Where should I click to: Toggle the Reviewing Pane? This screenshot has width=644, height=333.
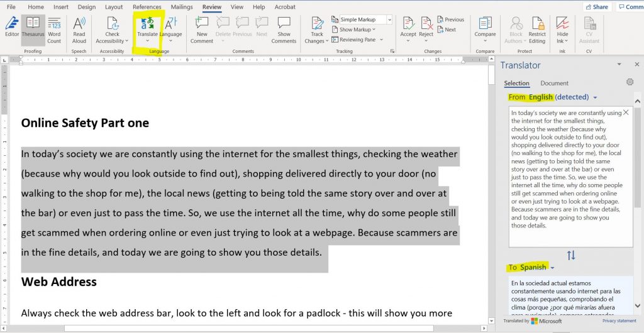click(357, 40)
